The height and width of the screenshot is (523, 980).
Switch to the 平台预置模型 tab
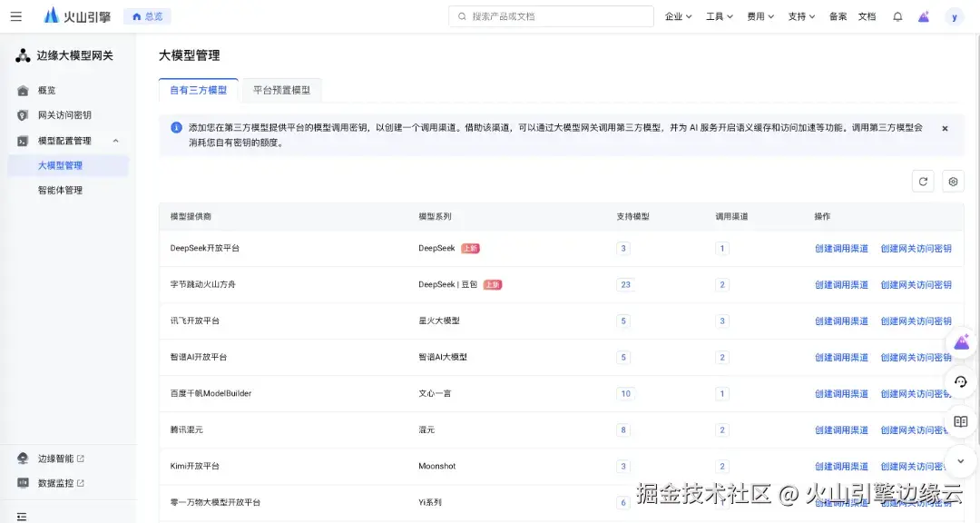(x=281, y=90)
